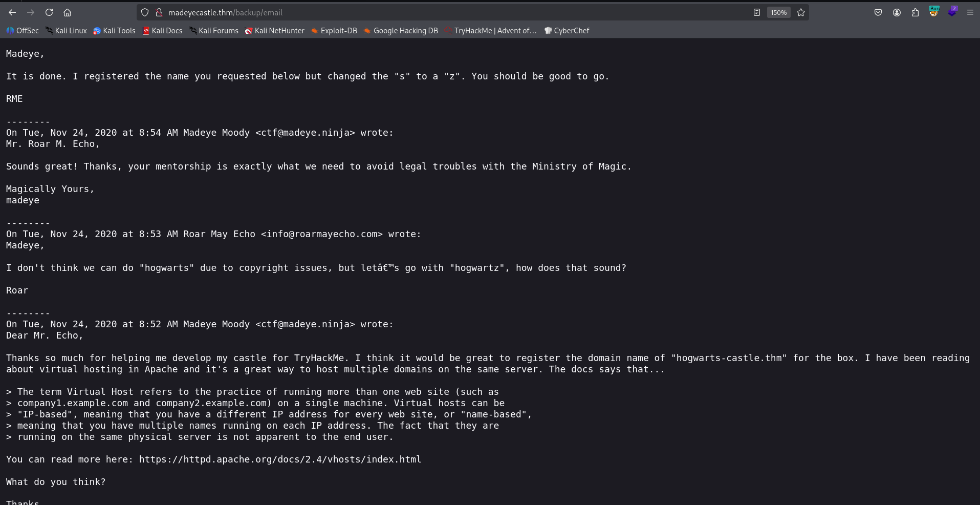Open the Kali Tools bookmark
The height and width of the screenshot is (505, 980).
tap(114, 31)
